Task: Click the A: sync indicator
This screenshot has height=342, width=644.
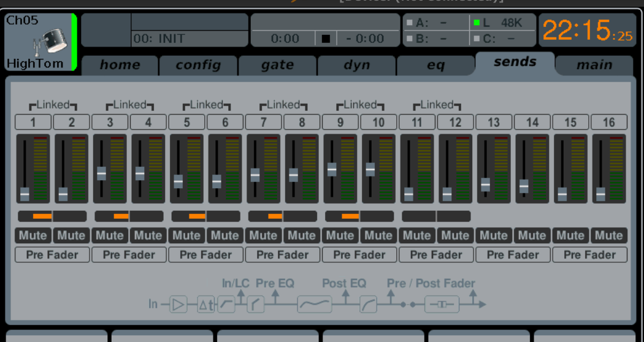Action: (x=410, y=23)
